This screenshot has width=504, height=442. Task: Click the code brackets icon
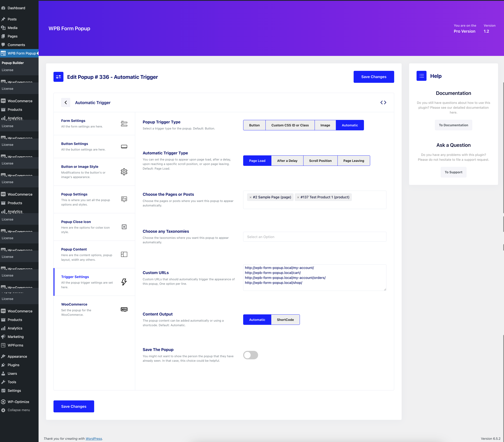(383, 102)
